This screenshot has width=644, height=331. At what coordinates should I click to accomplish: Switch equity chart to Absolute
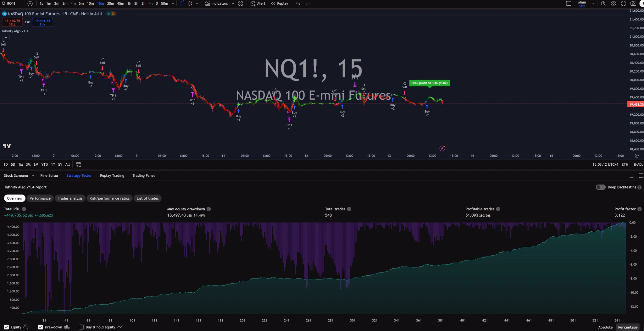(x=605, y=327)
